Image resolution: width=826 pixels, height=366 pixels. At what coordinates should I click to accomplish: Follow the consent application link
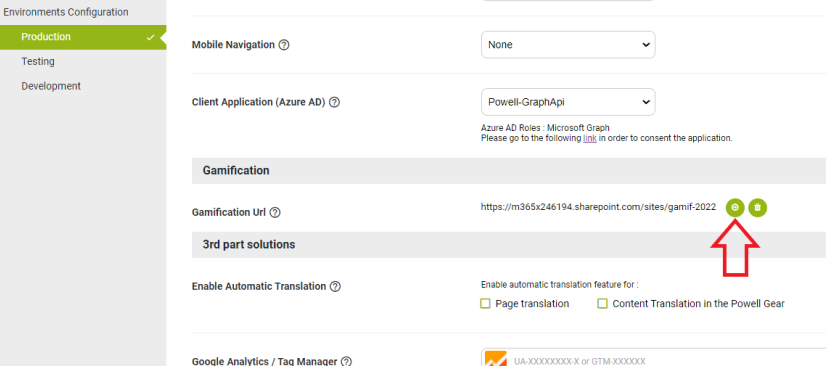coord(589,139)
